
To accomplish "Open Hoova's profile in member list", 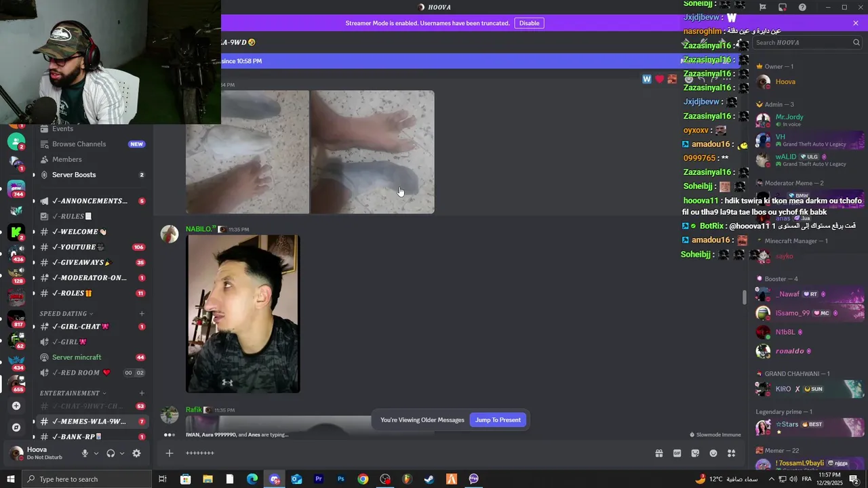I will tap(808, 82).
